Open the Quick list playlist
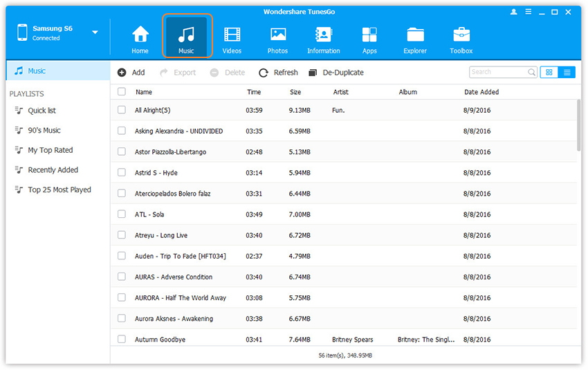The image size is (588, 370). click(x=42, y=111)
